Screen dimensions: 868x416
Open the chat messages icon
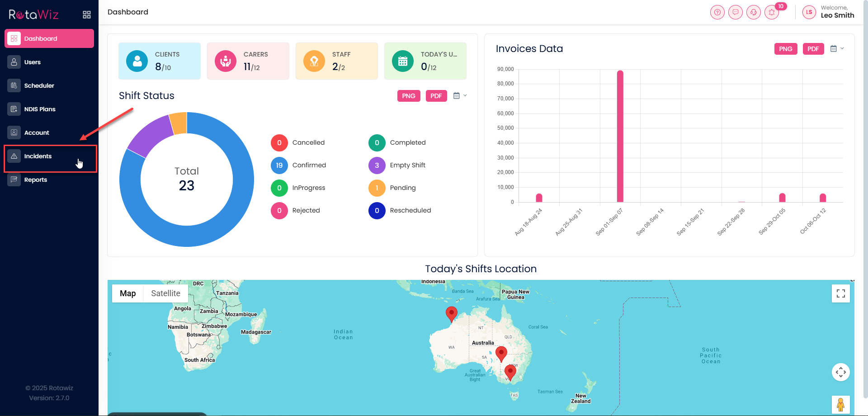click(x=735, y=12)
